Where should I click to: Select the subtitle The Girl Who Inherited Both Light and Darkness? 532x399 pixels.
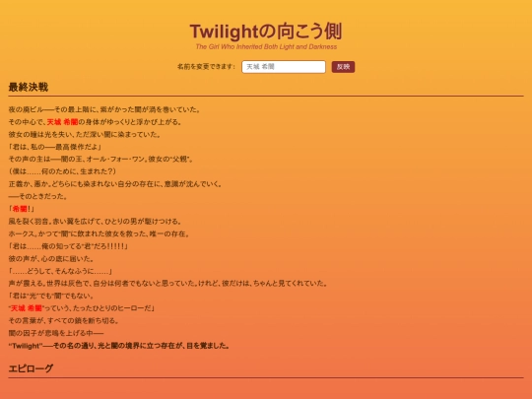tap(266, 47)
